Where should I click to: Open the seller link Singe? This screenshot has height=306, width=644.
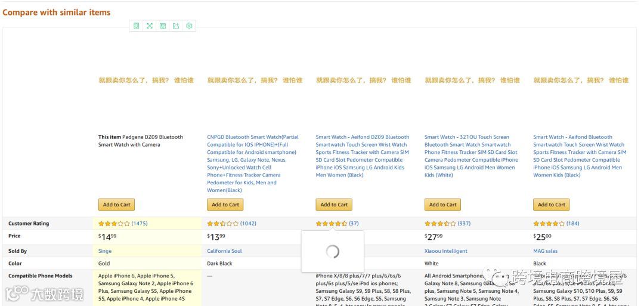(x=105, y=251)
